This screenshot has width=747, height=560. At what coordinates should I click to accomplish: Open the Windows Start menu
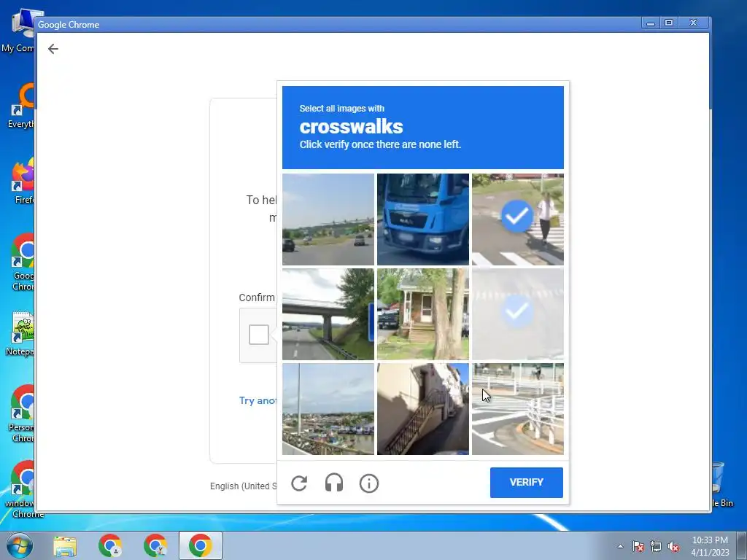coord(19,545)
